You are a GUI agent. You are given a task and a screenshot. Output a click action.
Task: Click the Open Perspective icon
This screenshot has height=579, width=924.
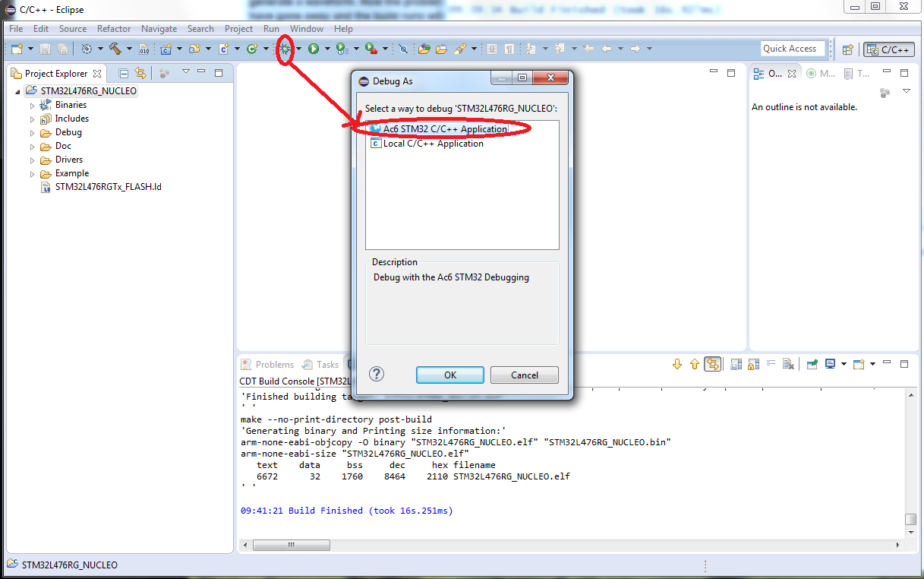point(848,49)
